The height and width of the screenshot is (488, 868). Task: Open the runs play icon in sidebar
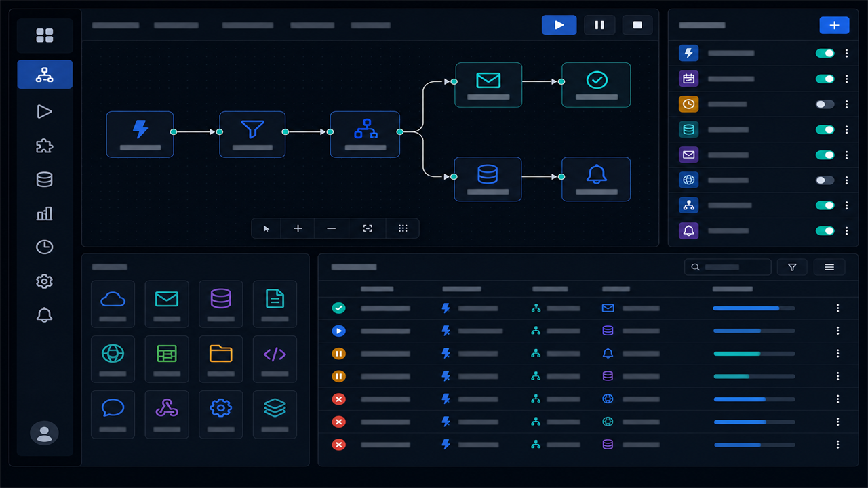click(x=45, y=111)
